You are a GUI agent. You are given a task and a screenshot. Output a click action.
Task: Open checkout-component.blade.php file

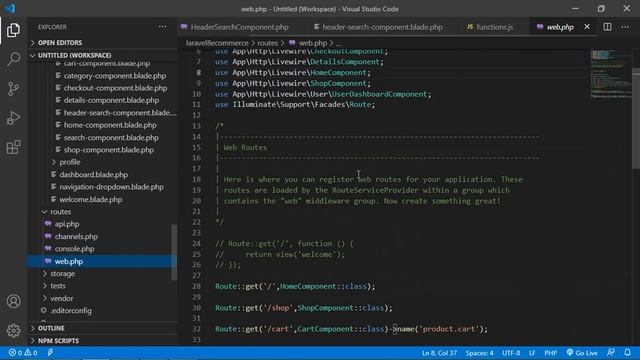(x=115, y=88)
